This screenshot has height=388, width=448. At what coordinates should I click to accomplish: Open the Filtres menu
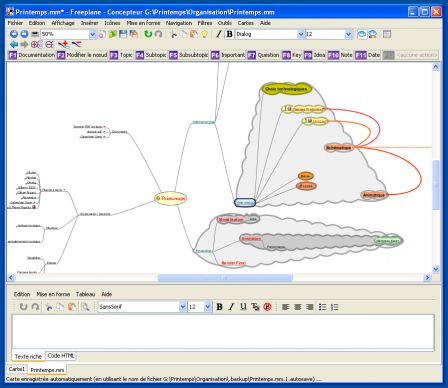[205, 23]
